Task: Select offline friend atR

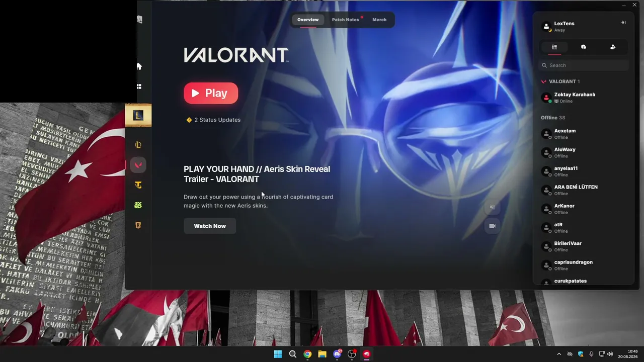Action: (x=584, y=228)
